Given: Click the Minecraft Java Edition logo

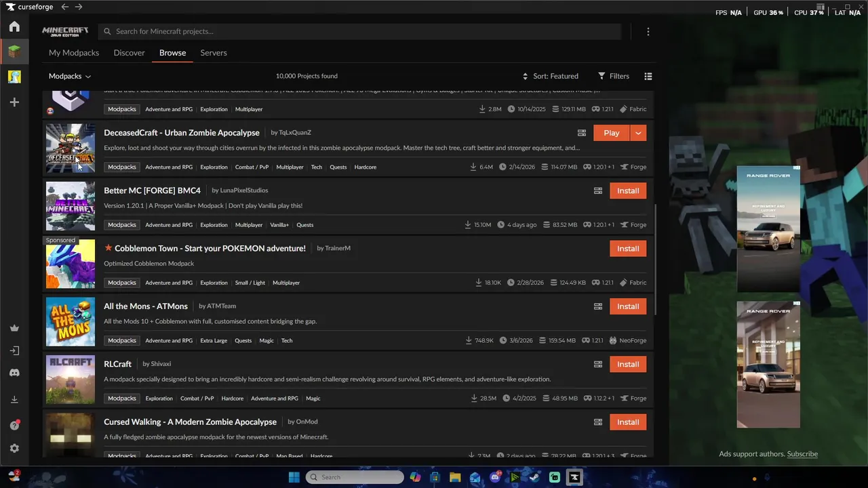Looking at the screenshot, I should tap(65, 32).
